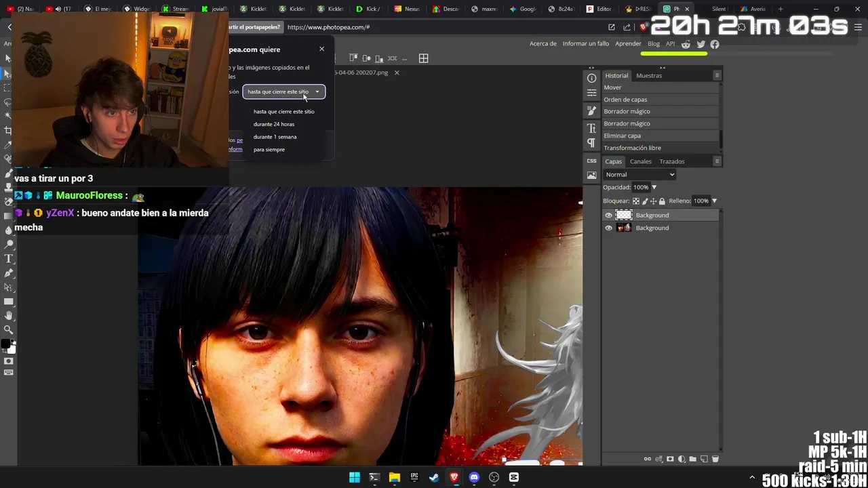This screenshot has width=868, height=488.
Task: Open the Paragraph panel icon
Action: pyautogui.click(x=591, y=143)
